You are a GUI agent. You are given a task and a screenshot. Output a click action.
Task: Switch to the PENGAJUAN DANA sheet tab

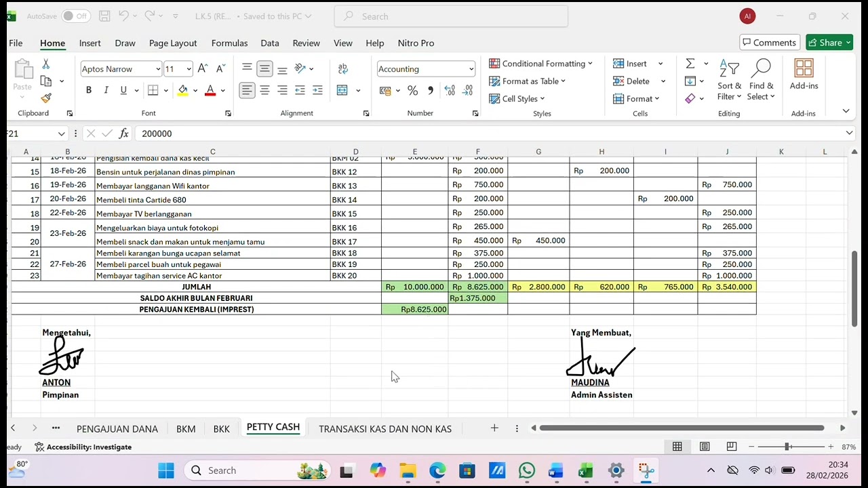(117, 429)
